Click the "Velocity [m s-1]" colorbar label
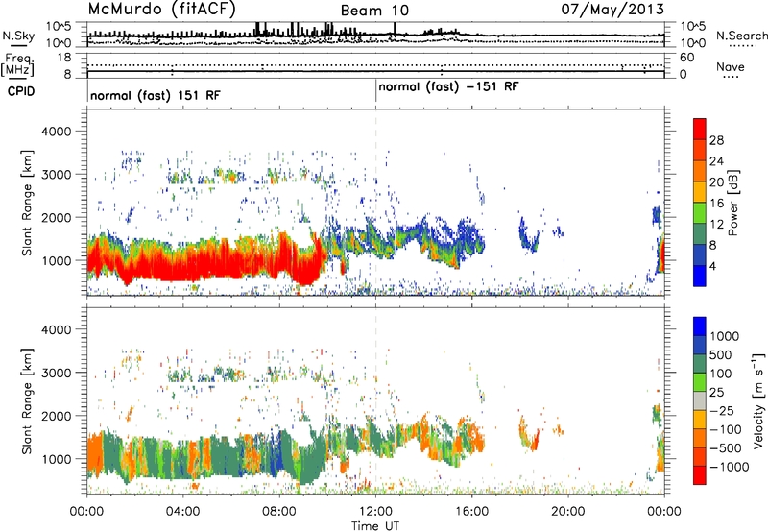 click(x=758, y=400)
